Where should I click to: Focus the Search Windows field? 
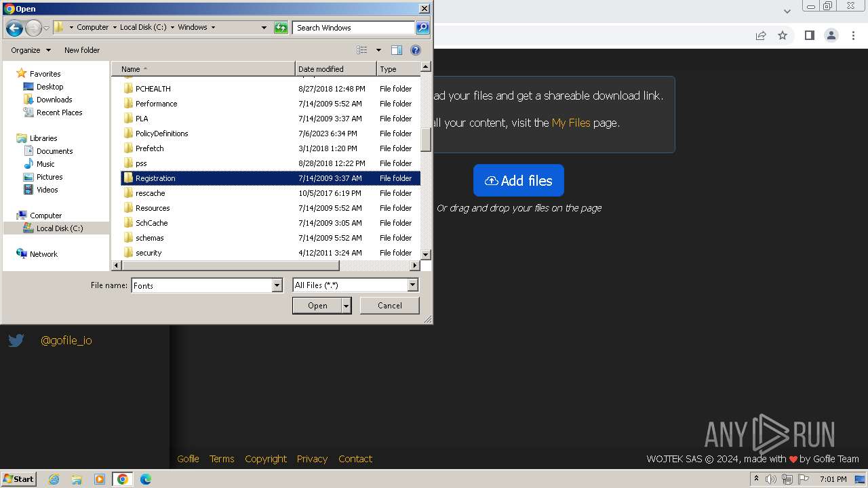354,28
